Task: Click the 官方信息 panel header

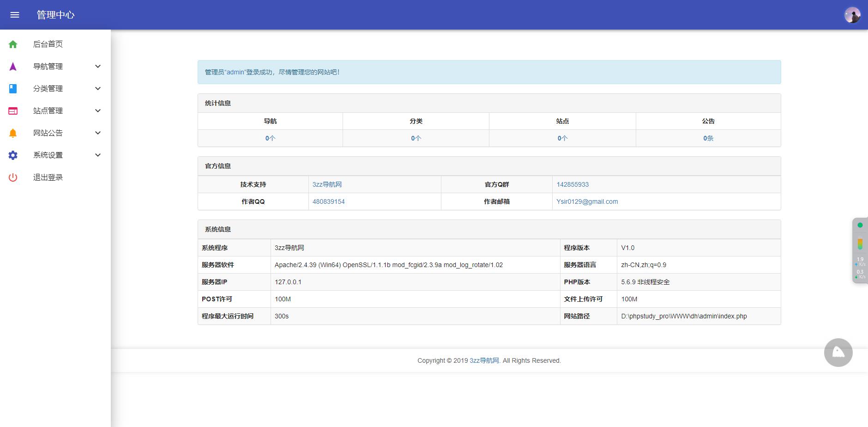Action: (489, 166)
